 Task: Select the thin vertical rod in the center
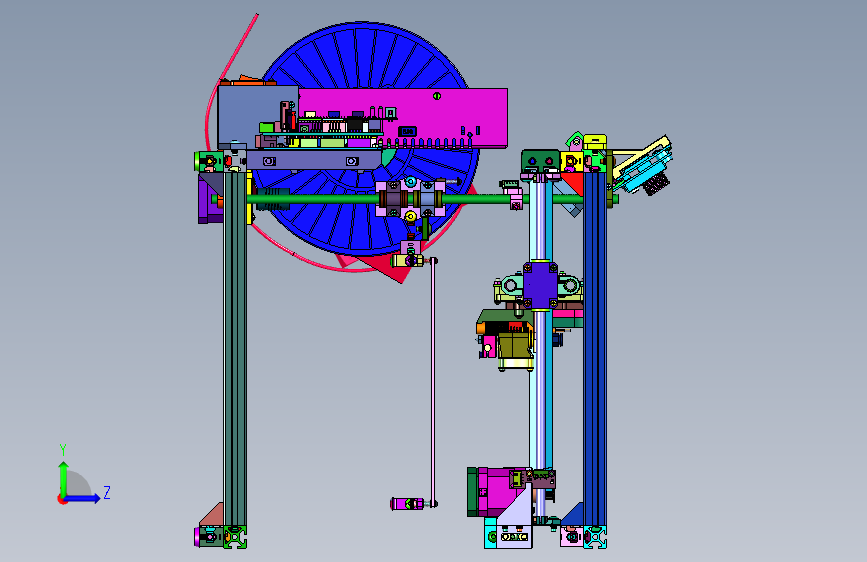(x=433, y=382)
